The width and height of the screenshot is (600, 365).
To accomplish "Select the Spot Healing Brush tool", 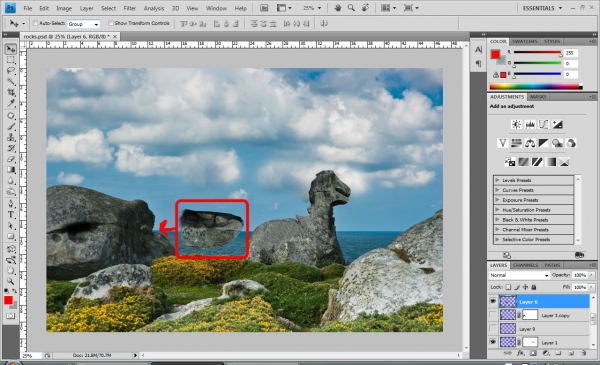I will coord(11,116).
